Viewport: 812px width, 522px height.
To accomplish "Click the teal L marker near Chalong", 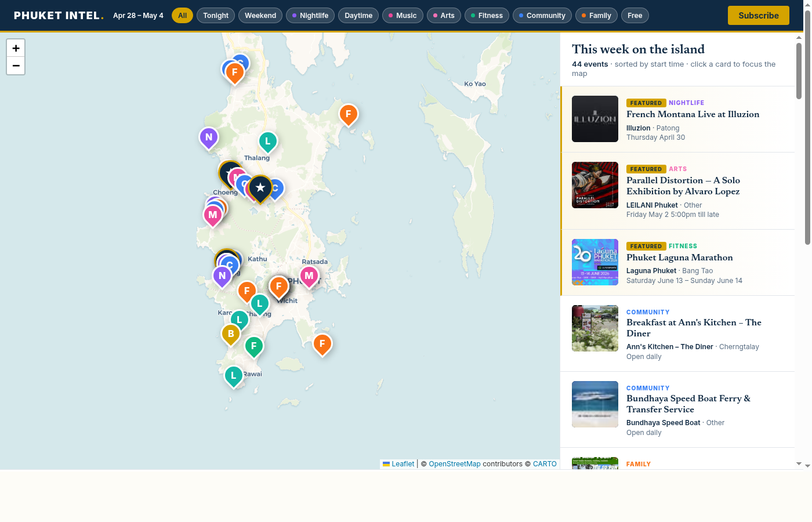I will (x=259, y=303).
